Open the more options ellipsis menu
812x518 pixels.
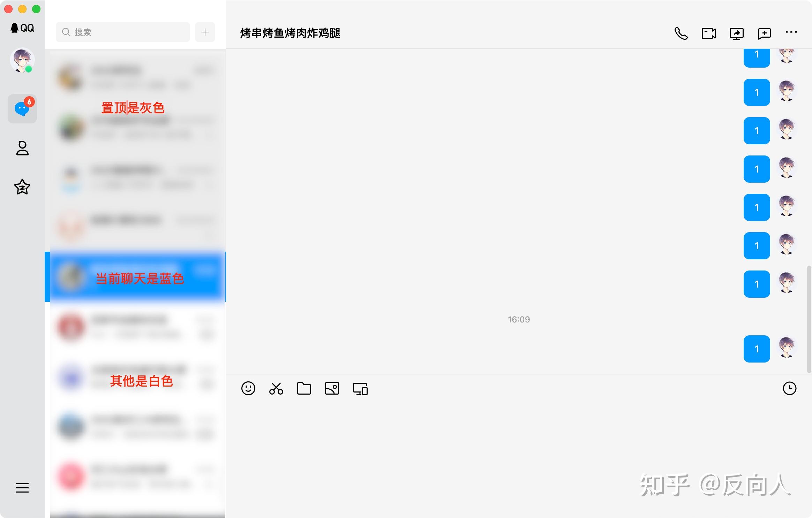coord(791,32)
